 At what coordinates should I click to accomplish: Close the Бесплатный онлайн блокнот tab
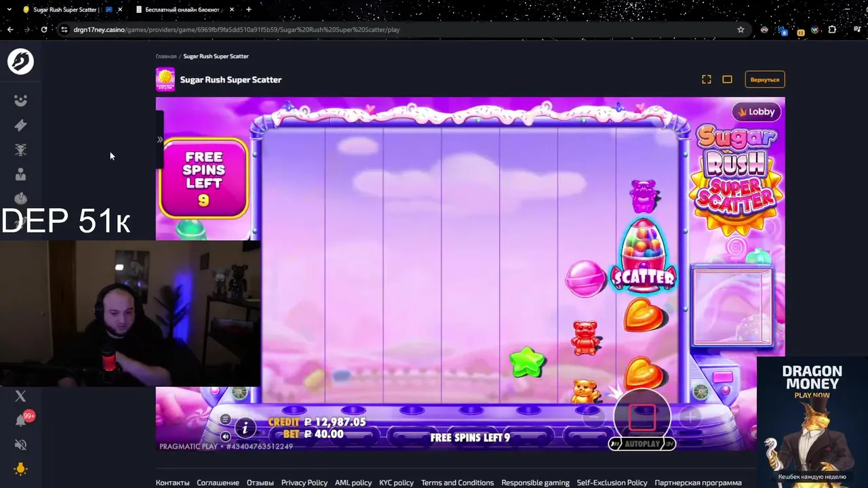(232, 9)
